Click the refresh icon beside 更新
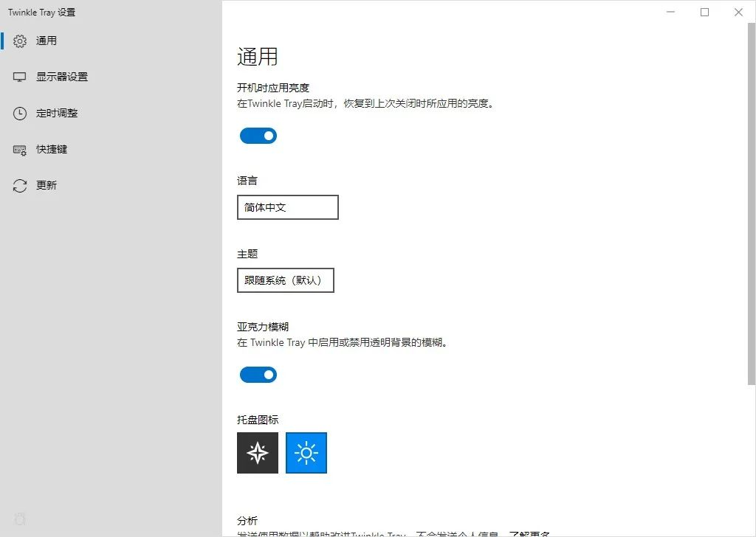756x537 pixels. tap(18, 185)
